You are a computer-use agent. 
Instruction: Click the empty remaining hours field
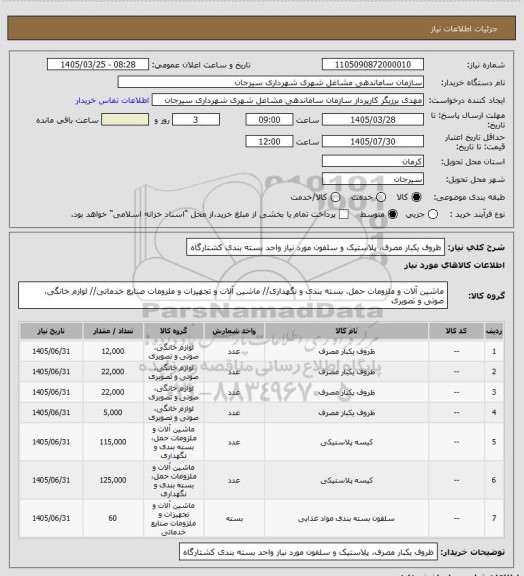pyautogui.click(x=125, y=120)
